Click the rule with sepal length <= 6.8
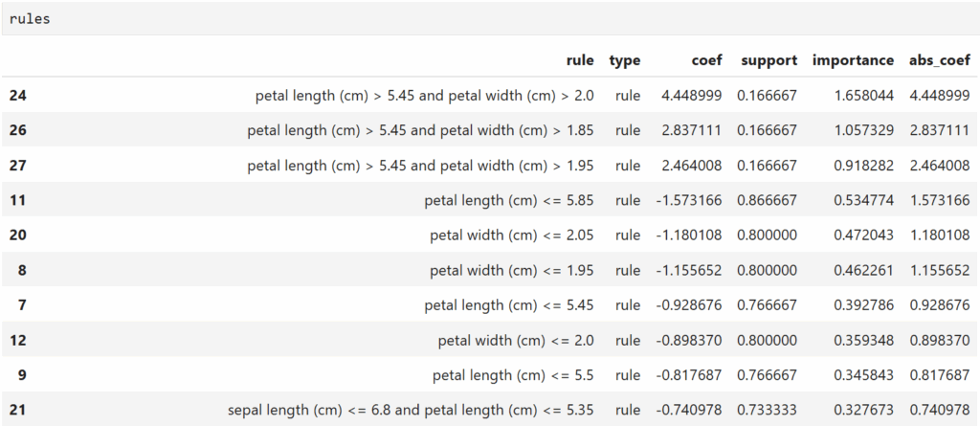This screenshot has width=980, height=426. tap(411, 411)
